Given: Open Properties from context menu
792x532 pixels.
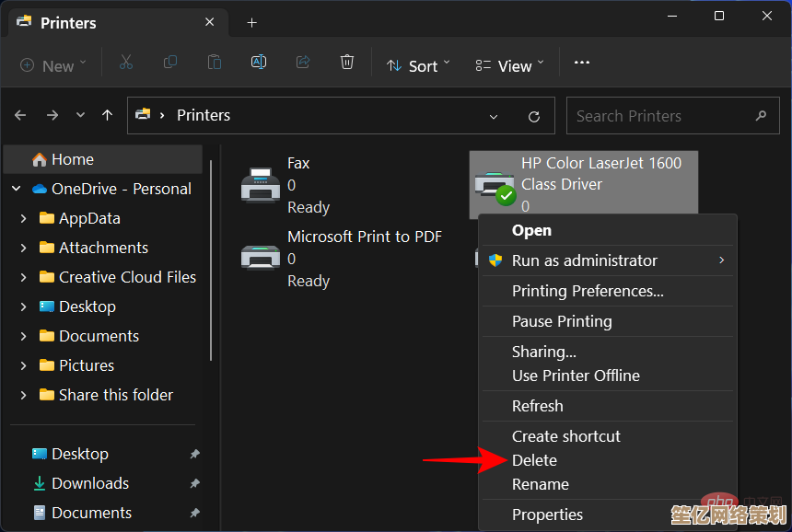Looking at the screenshot, I should pyautogui.click(x=608, y=515).
